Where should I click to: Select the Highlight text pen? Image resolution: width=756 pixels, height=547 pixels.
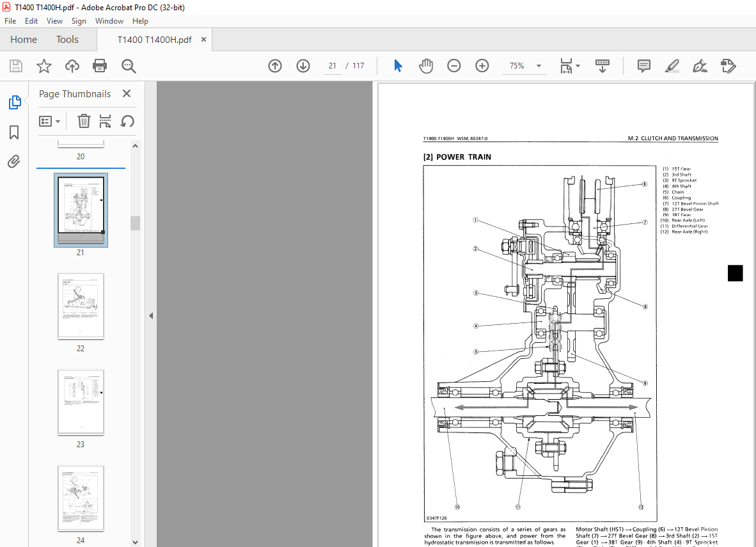pos(672,66)
